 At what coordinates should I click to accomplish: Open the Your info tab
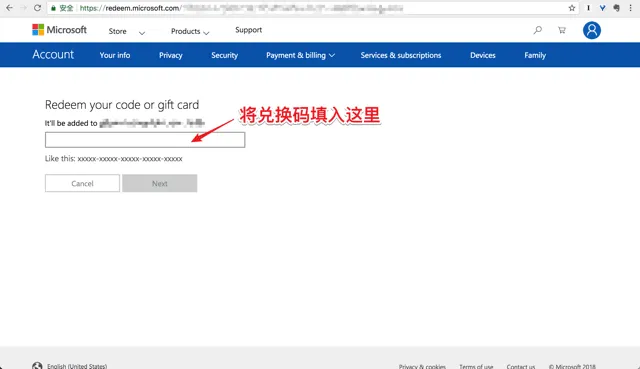pyautogui.click(x=115, y=55)
